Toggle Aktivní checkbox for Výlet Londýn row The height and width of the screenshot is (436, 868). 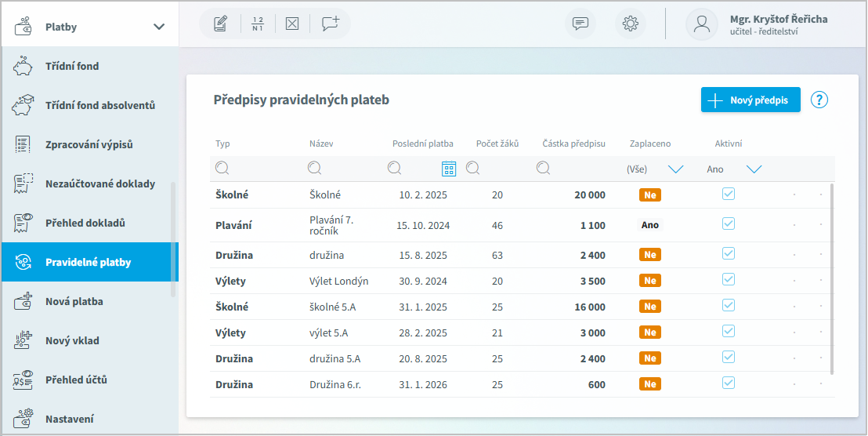click(x=729, y=279)
